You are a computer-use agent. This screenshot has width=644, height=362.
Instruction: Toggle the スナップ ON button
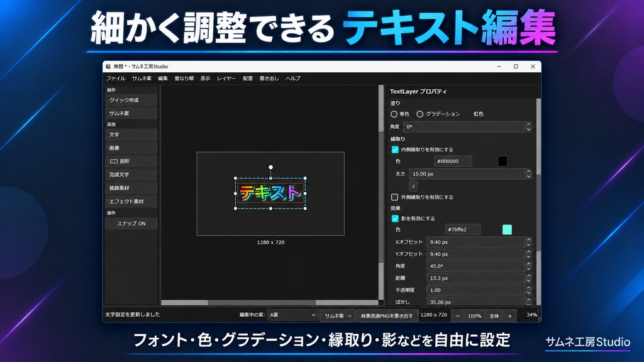pyautogui.click(x=131, y=224)
